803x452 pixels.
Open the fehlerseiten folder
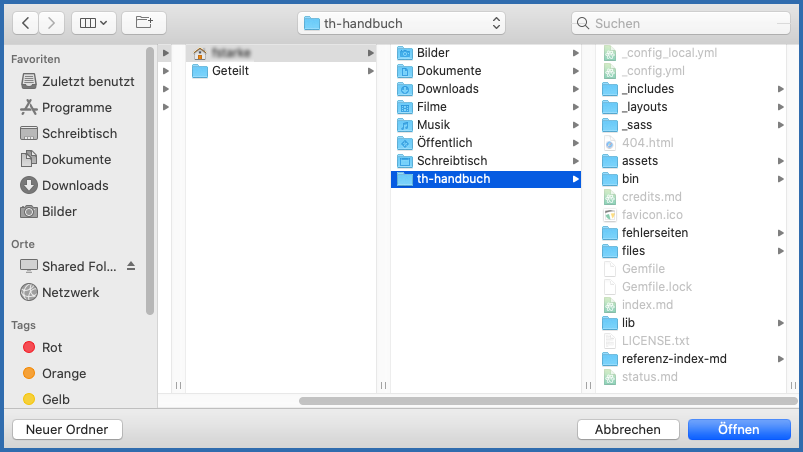point(691,233)
